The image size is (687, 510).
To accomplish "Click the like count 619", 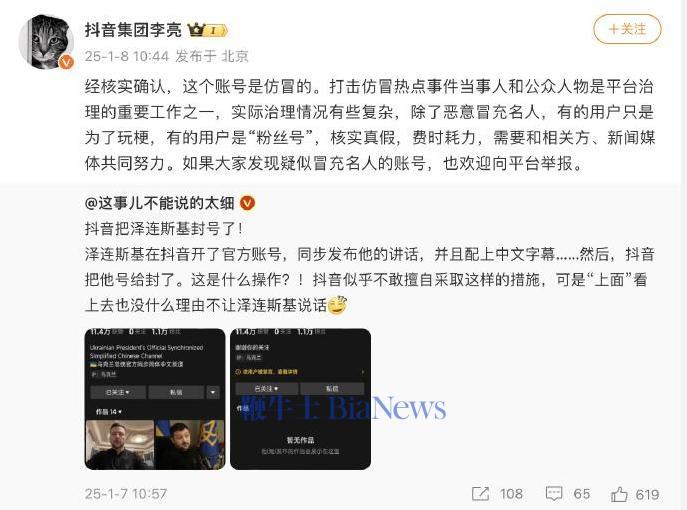I will click(x=647, y=494).
